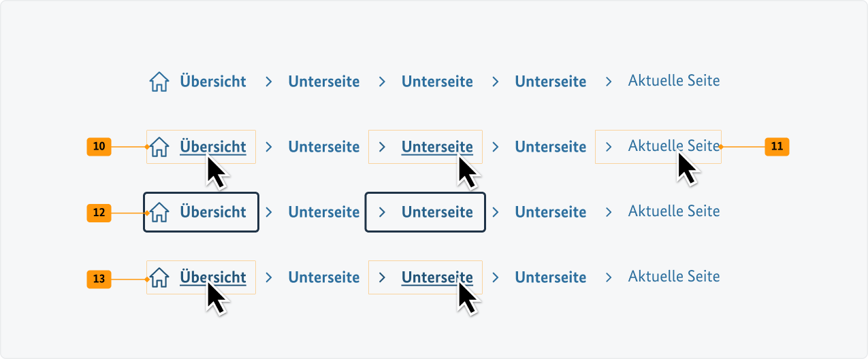Click Aktuelle Seite in the top breadcrumb row
The image size is (868, 359).
click(x=673, y=82)
